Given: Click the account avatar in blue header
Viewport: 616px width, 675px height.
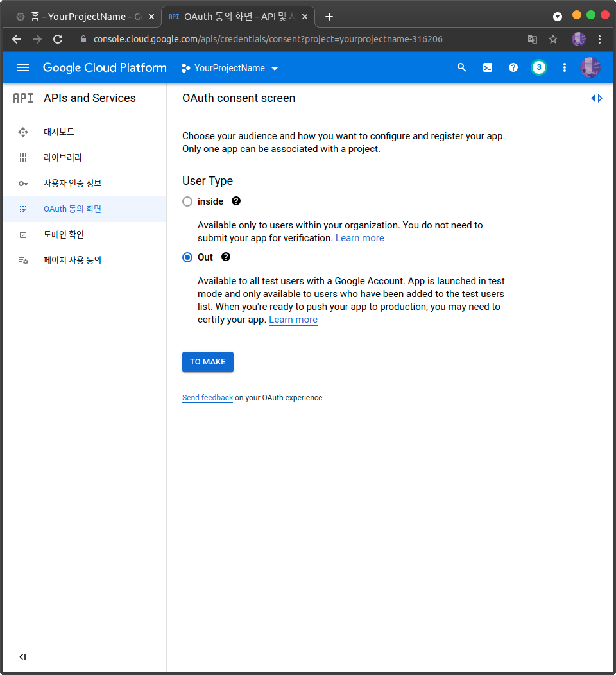Looking at the screenshot, I should pyautogui.click(x=590, y=67).
